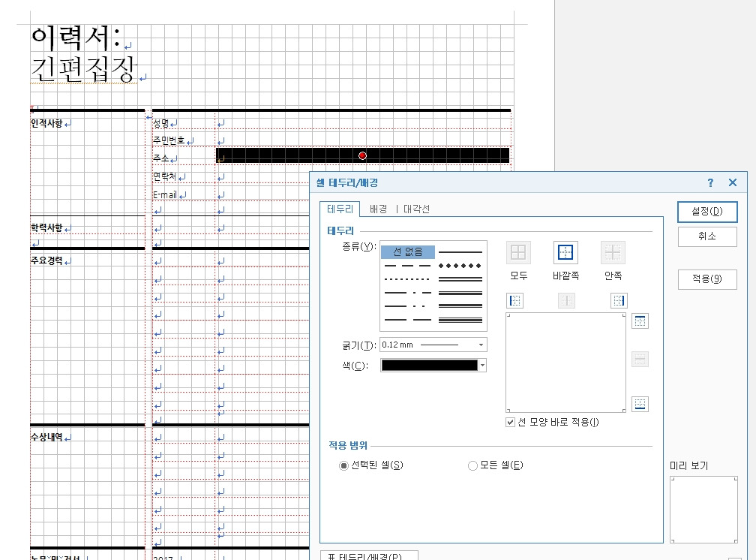Choose the 선 없음 line type

click(408, 252)
